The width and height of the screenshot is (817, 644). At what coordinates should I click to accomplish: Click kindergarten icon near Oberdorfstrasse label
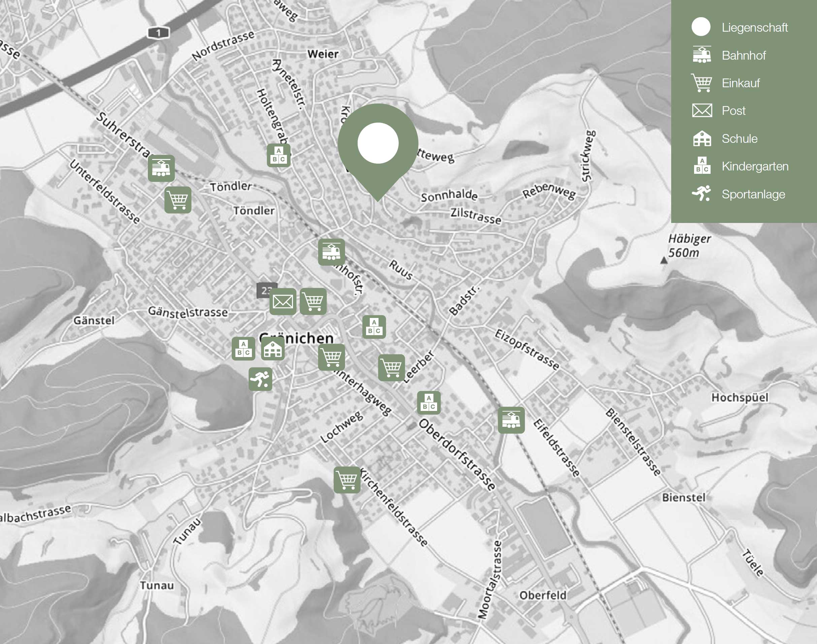pyautogui.click(x=429, y=403)
